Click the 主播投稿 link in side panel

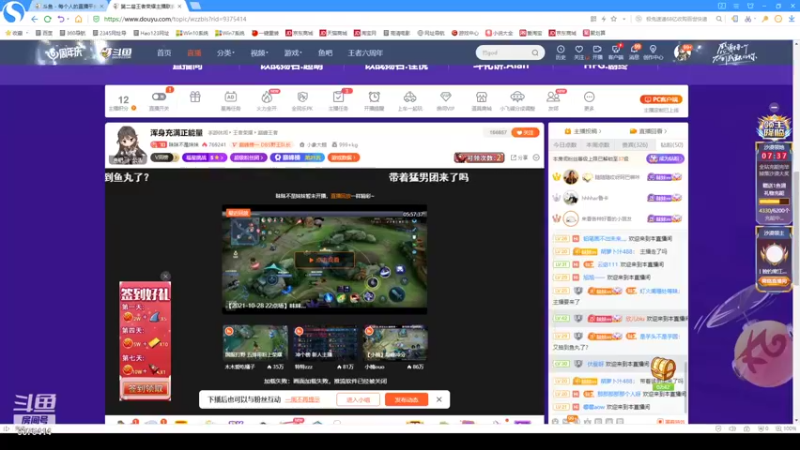[x=583, y=131]
